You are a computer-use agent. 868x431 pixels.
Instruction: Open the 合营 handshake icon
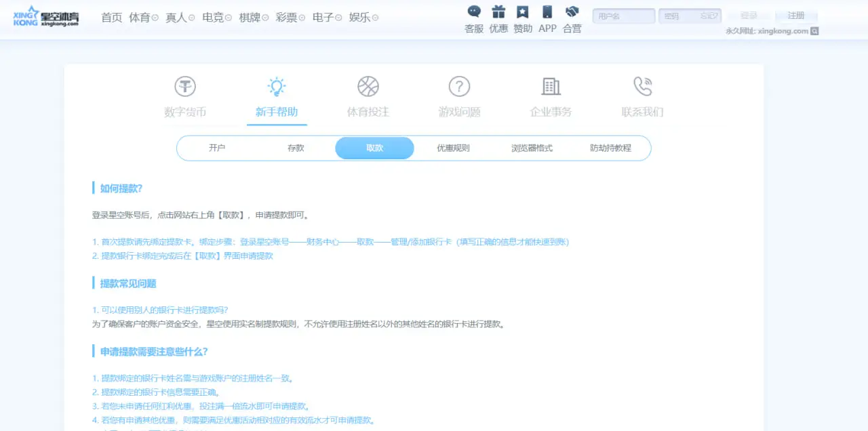[x=572, y=12]
